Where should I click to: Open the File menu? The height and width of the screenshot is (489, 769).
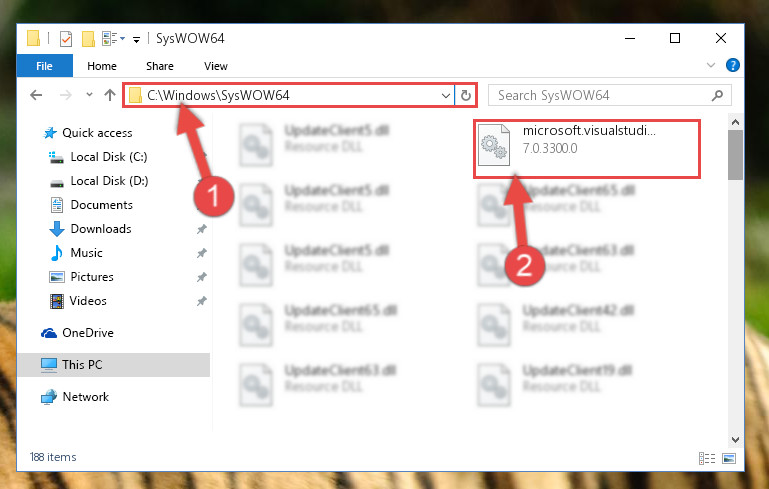tap(44, 66)
